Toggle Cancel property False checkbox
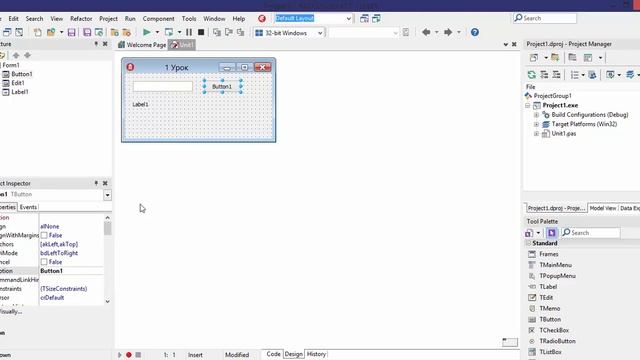The width and height of the screenshot is (640, 360). pos(44,262)
